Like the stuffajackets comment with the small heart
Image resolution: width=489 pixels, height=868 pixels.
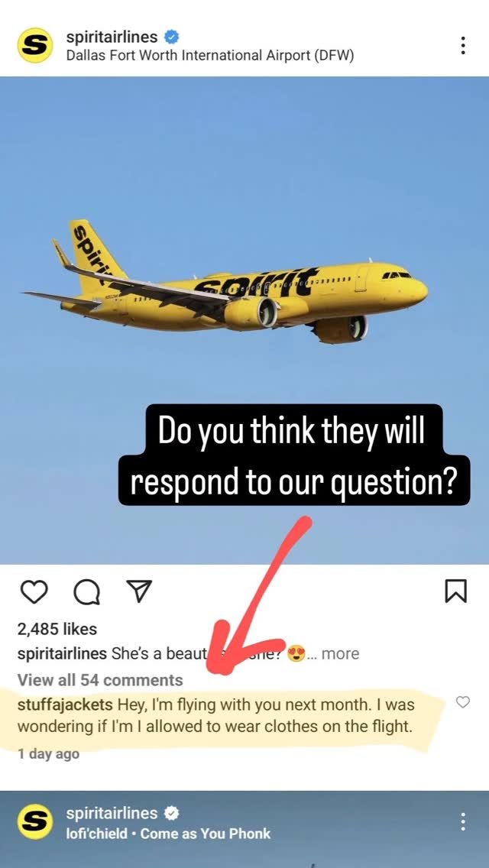click(462, 702)
